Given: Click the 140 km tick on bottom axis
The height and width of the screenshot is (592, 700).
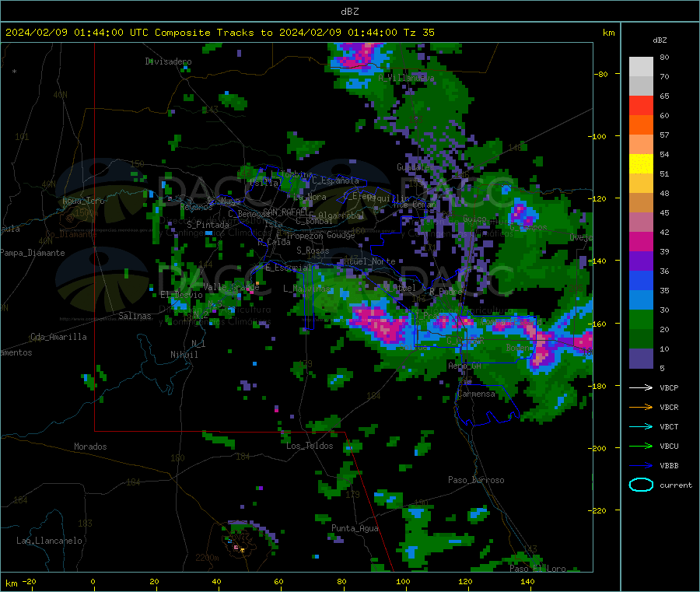Looking at the screenshot, I should 527,581.
